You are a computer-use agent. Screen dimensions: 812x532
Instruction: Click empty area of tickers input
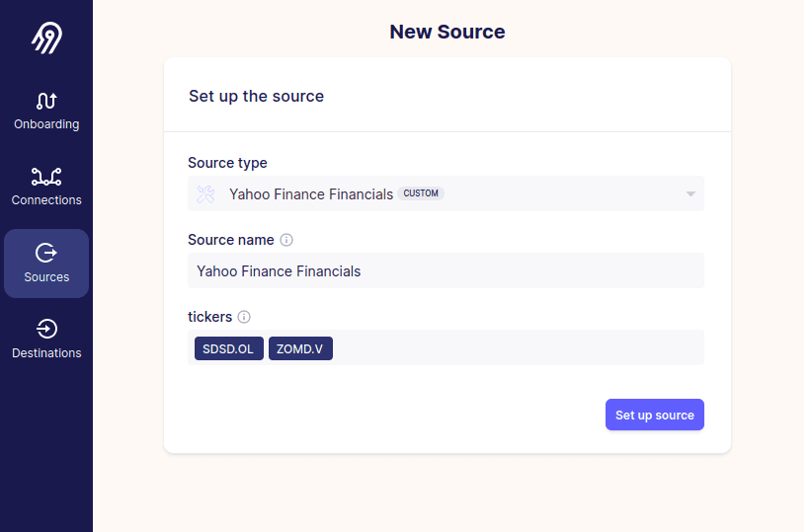(x=518, y=347)
